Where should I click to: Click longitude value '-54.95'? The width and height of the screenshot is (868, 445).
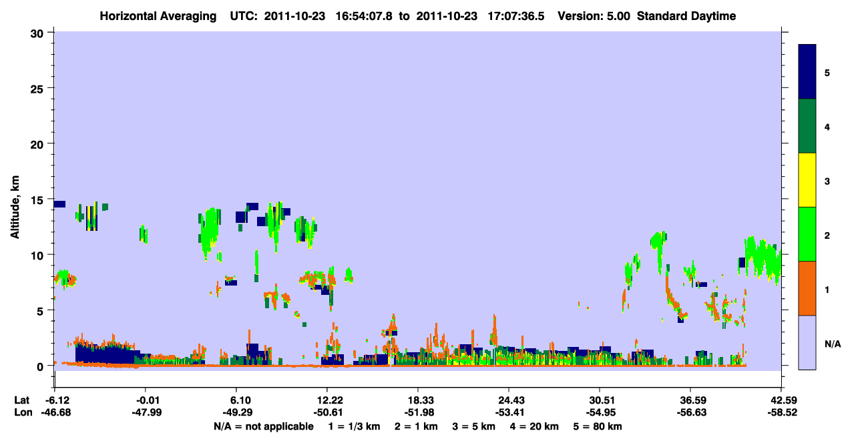point(600,413)
